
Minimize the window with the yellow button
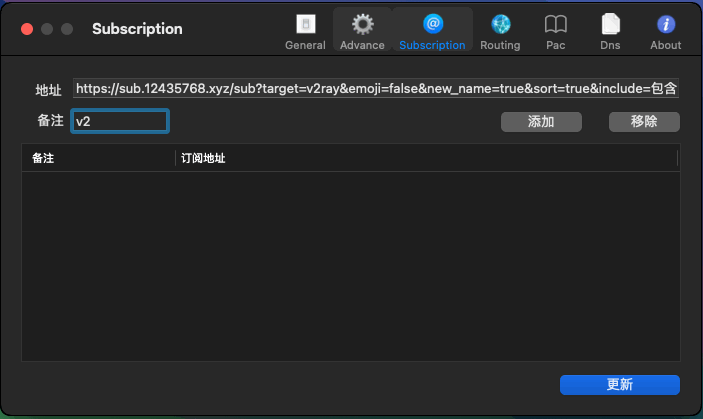(x=47, y=29)
